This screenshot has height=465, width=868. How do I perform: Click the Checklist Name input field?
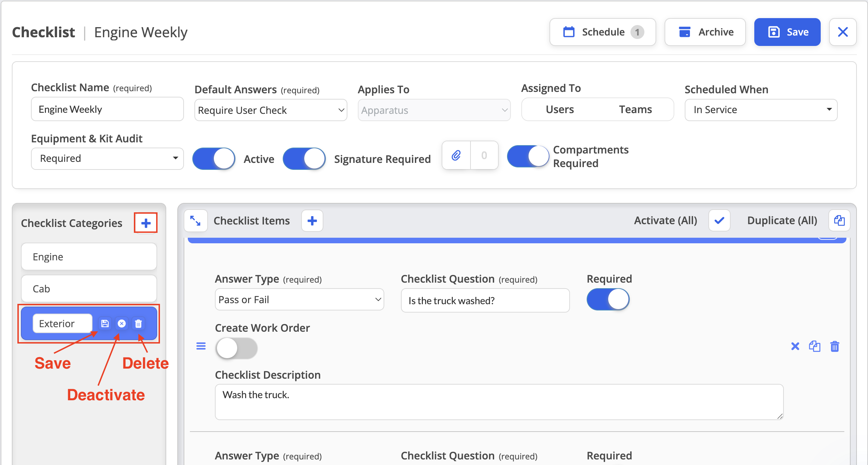click(107, 109)
